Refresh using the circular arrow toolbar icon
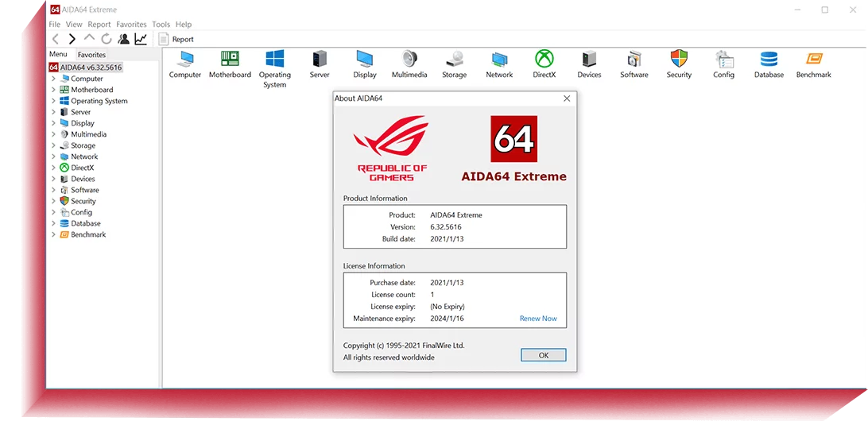The width and height of the screenshot is (868, 429). [107, 39]
